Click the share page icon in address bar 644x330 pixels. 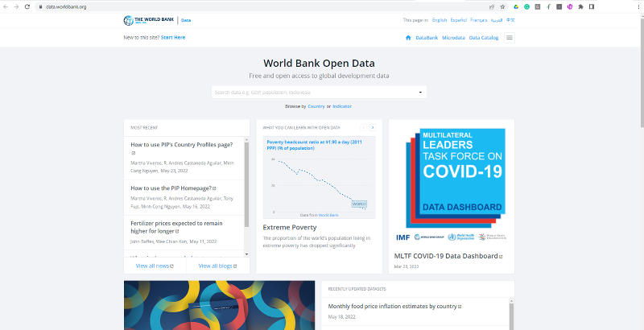pos(492,6)
